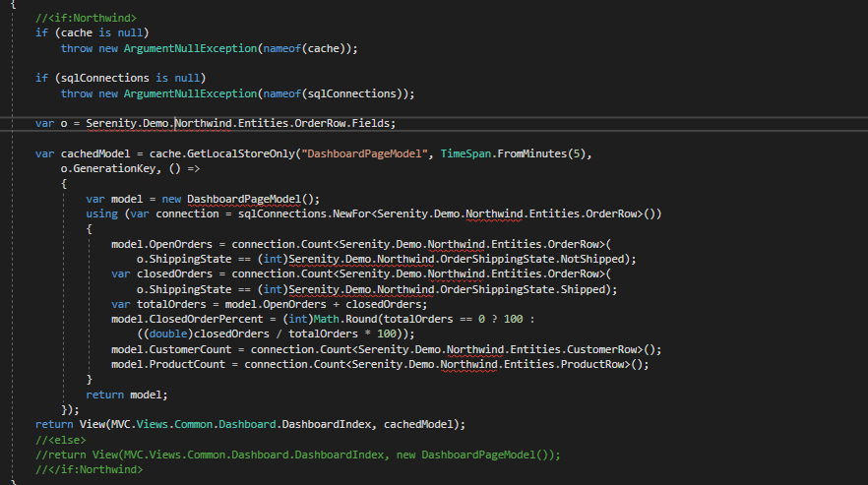Image resolution: width=868 pixels, height=485 pixels.
Task: Click 'ProductRow' type in Count call
Action: (x=592, y=364)
